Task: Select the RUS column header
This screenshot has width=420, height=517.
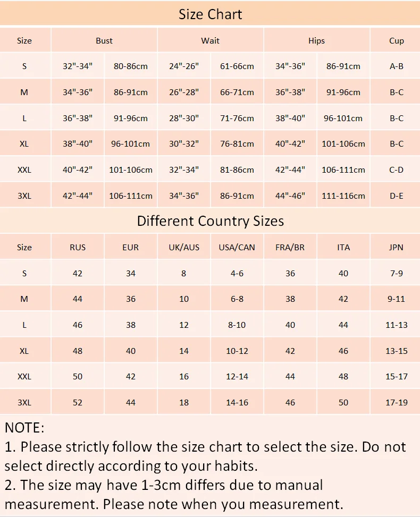Action: [78, 247]
